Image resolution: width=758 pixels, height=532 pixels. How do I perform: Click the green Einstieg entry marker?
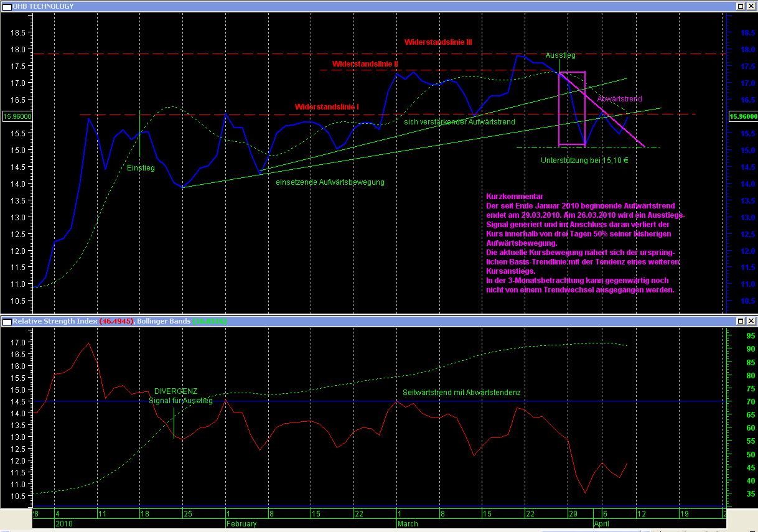pyautogui.click(x=140, y=168)
